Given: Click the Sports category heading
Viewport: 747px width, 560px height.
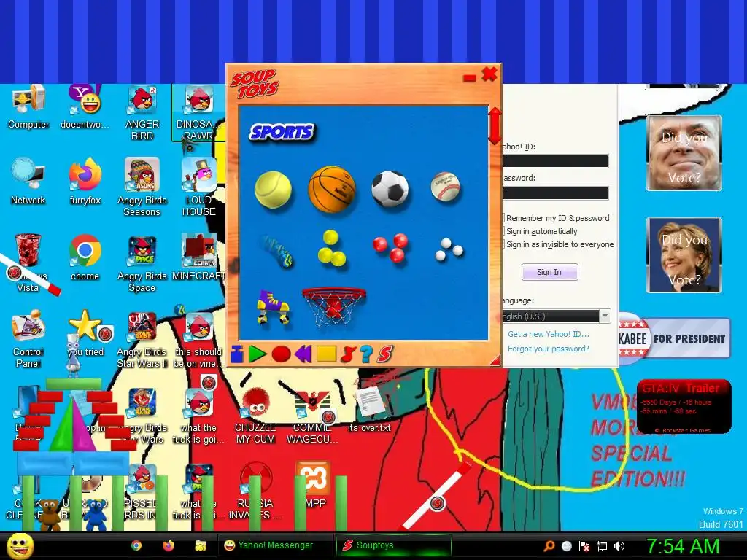Looking at the screenshot, I should 282,132.
